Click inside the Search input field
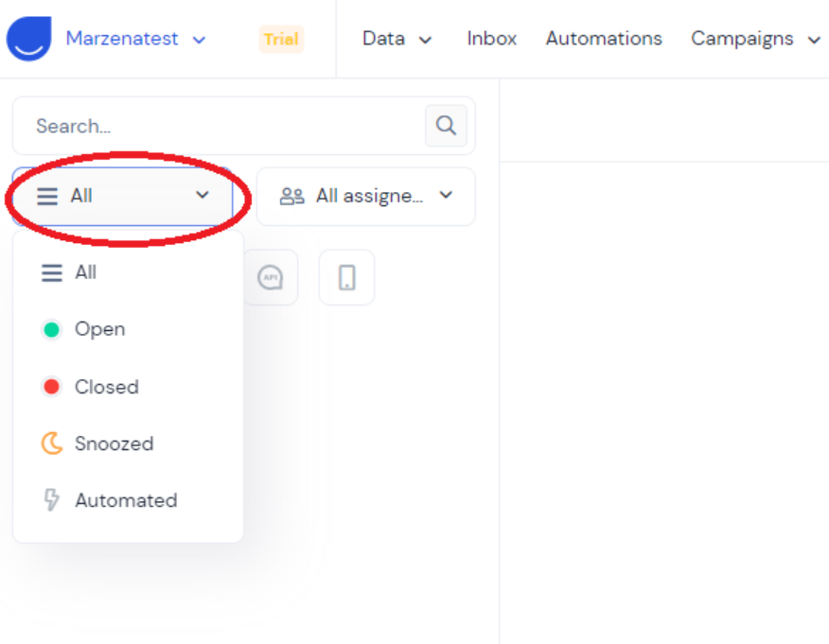Image resolution: width=829 pixels, height=644 pixels. pyautogui.click(x=218, y=126)
